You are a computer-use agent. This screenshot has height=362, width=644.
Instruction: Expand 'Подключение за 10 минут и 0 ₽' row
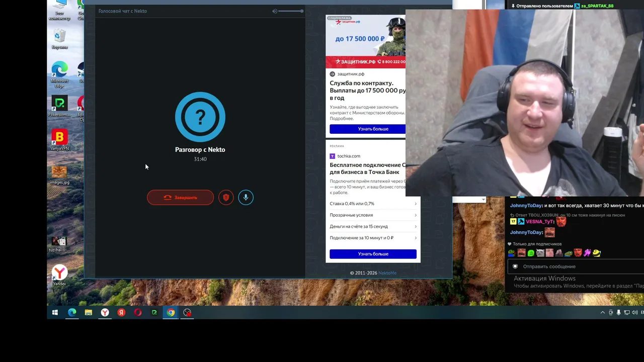[373, 238]
